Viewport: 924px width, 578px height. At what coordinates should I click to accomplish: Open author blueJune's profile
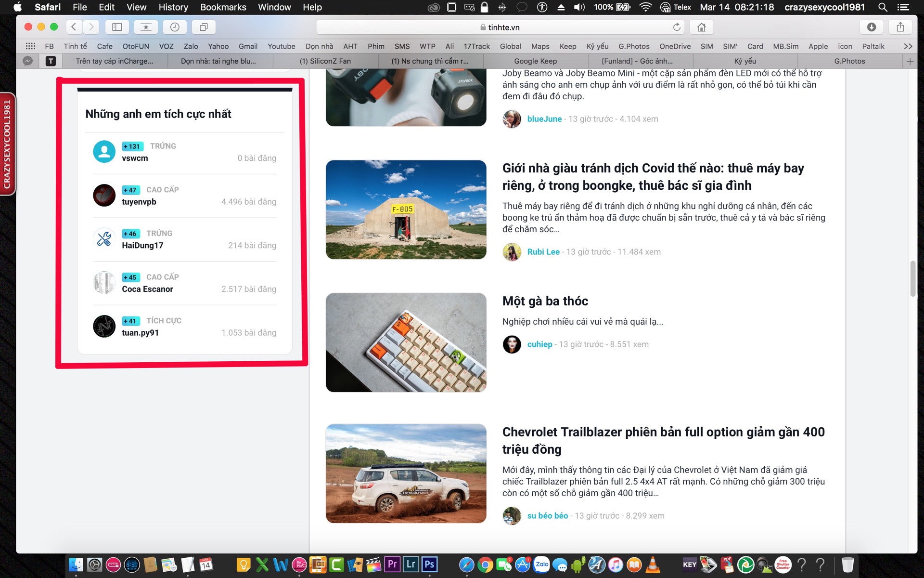[x=544, y=119]
